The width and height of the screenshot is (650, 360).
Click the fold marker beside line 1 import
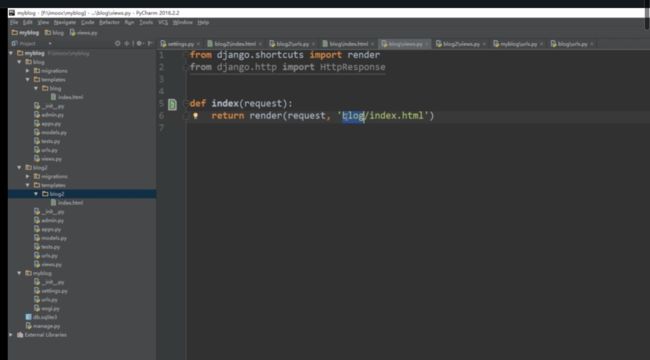(x=187, y=55)
